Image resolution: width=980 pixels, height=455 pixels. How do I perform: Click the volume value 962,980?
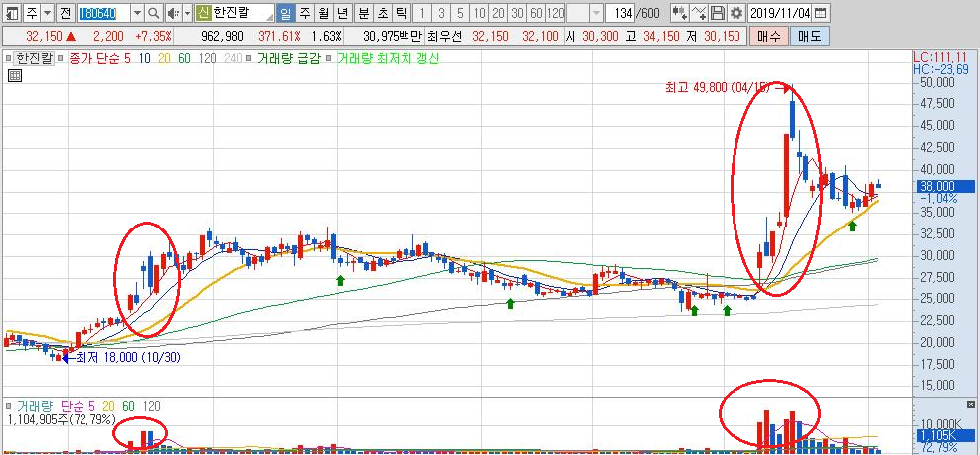click(x=222, y=36)
